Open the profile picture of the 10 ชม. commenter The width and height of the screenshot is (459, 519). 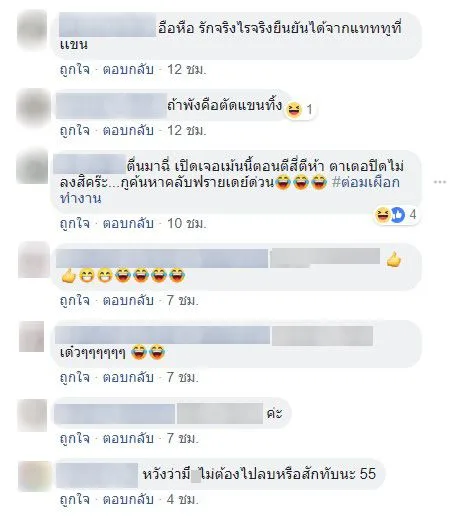32,166
